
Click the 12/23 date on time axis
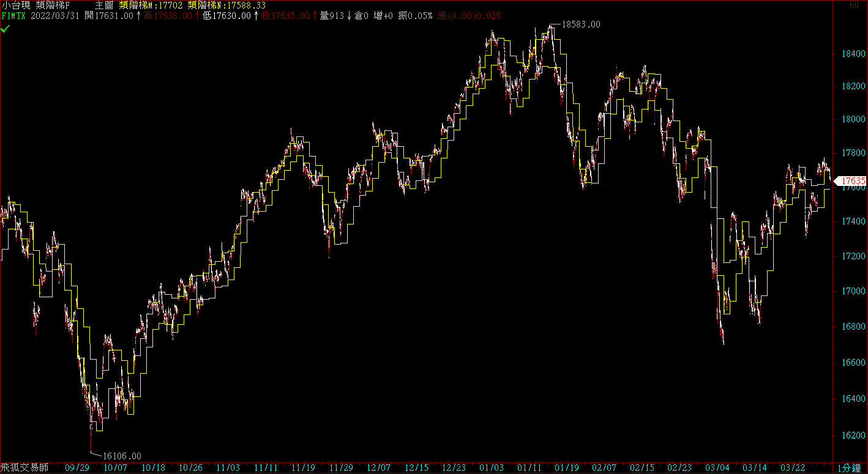(454, 468)
